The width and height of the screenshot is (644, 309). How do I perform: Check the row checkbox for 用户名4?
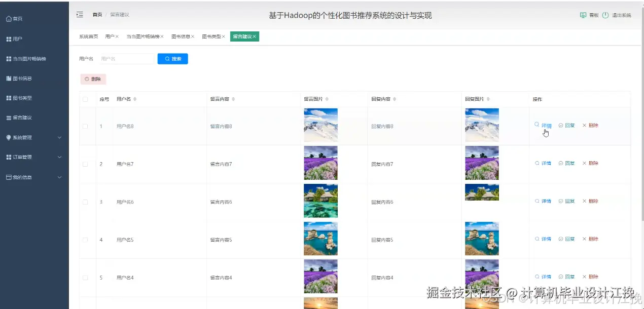(x=85, y=278)
